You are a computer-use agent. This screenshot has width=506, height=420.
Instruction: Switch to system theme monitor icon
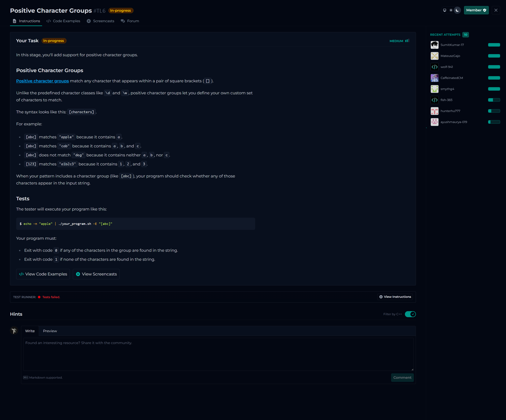pyautogui.click(x=445, y=10)
